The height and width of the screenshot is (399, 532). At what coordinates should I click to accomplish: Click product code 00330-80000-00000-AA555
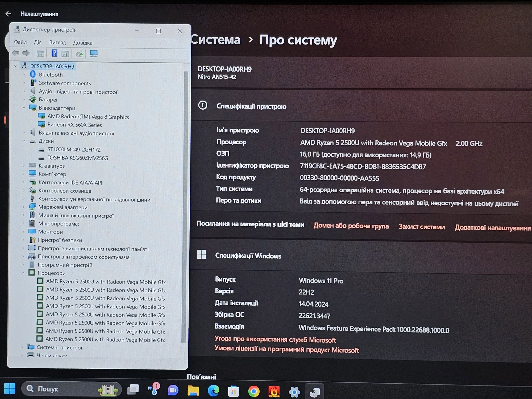click(339, 178)
